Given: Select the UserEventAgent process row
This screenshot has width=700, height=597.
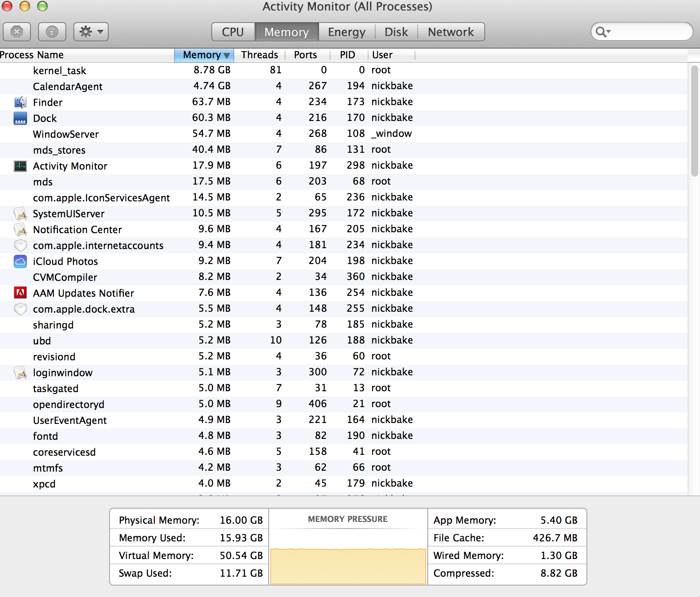Looking at the screenshot, I should (x=344, y=420).
